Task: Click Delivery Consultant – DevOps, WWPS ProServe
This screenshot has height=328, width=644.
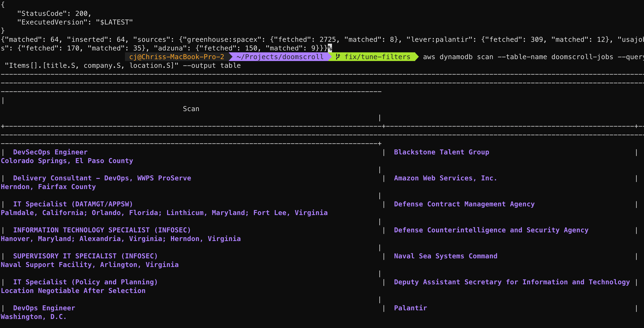Action: coord(102,178)
